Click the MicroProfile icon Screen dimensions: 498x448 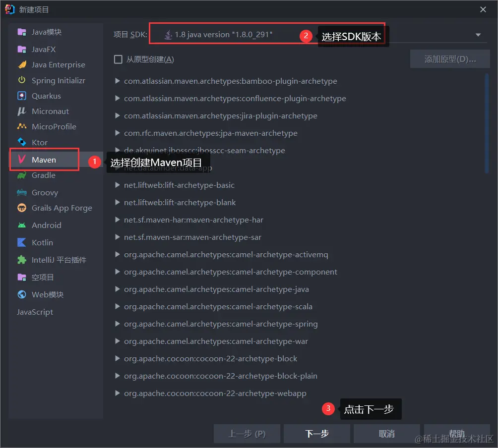pos(22,126)
